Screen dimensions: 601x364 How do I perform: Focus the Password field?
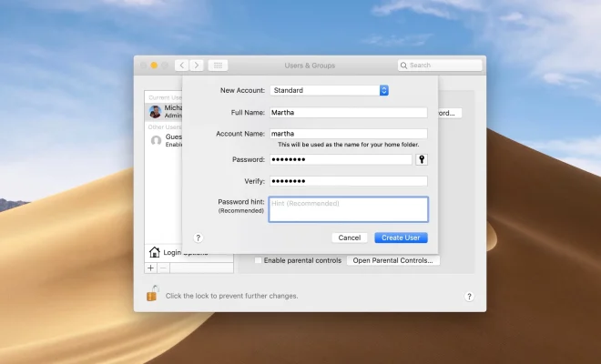click(x=341, y=159)
